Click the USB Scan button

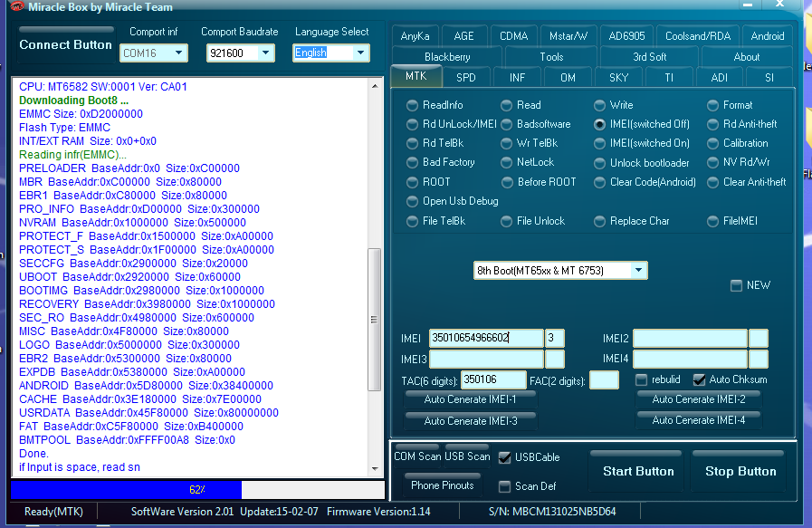[467, 456]
